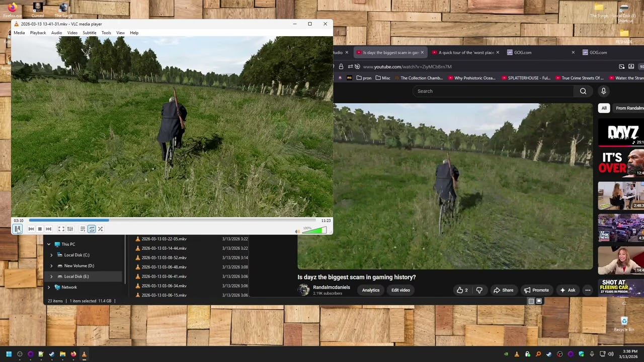Expand New Volume (D:) tree node

point(51,265)
